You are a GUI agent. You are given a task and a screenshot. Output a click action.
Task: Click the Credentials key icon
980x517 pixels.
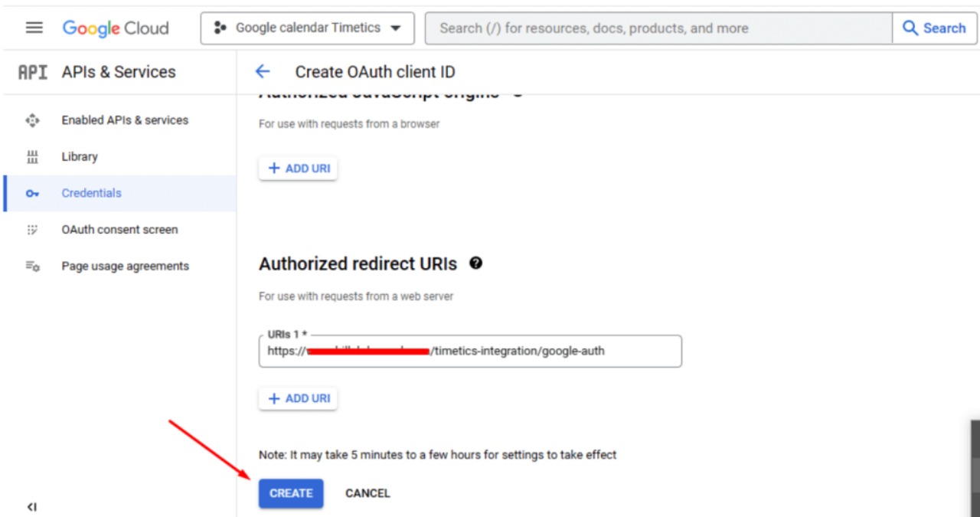pyautogui.click(x=31, y=193)
